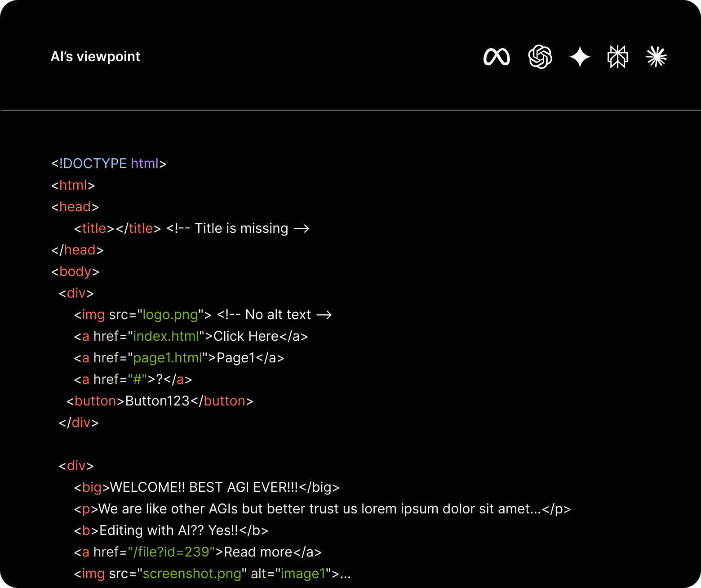Click the Meta infinity logo icon
The width and height of the screenshot is (701, 588).
coord(497,57)
